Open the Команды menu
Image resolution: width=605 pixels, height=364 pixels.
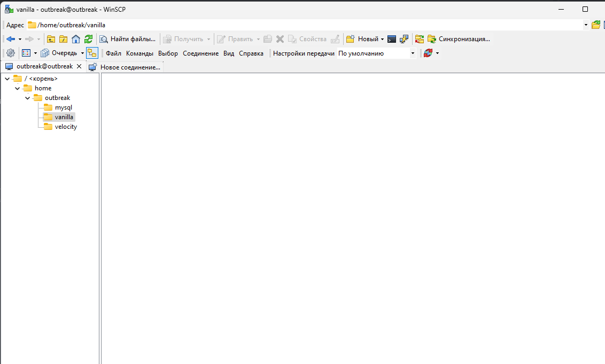click(139, 53)
